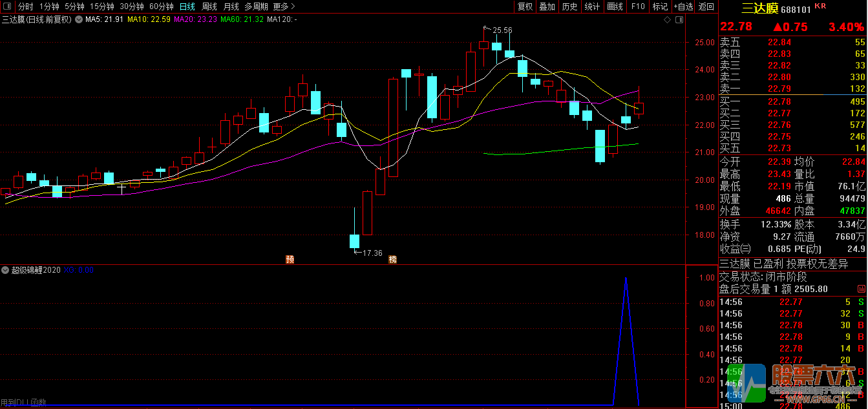Select the 周线 weekly chart tab
The height and width of the screenshot is (409, 868).
209,6
